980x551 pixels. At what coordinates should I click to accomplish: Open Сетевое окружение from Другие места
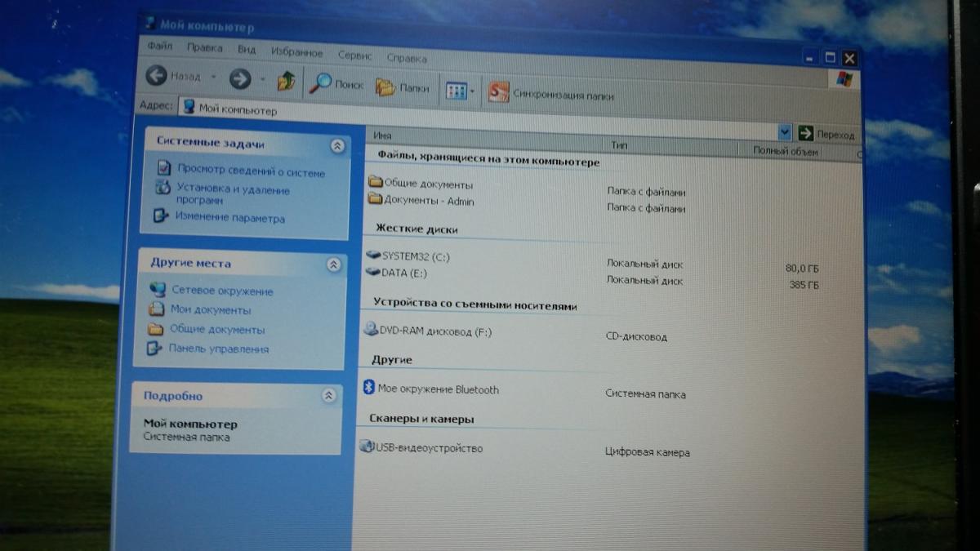click(x=212, y=291)
